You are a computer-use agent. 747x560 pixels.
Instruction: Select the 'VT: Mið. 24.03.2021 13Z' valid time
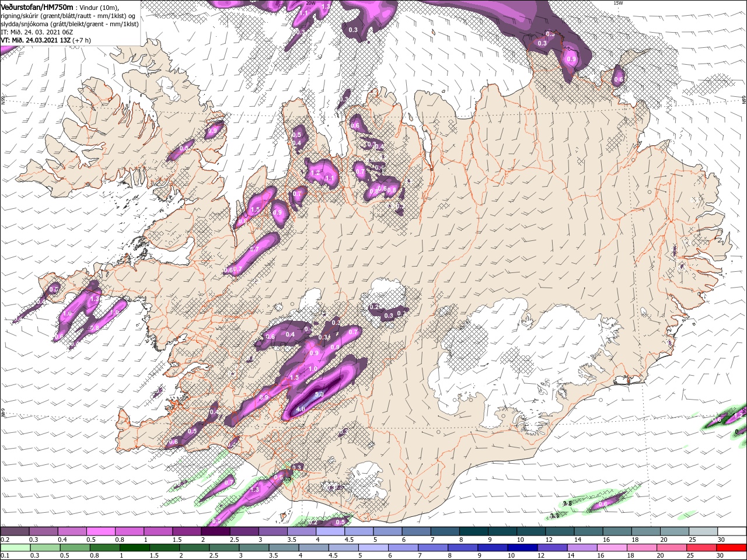(x=36, y=40)
